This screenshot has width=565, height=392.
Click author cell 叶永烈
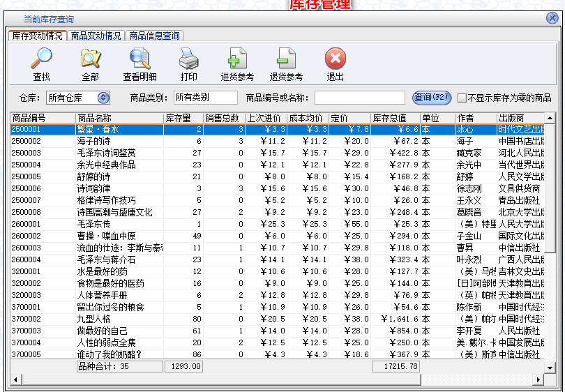pyautogui.click(x=469, y=259)
